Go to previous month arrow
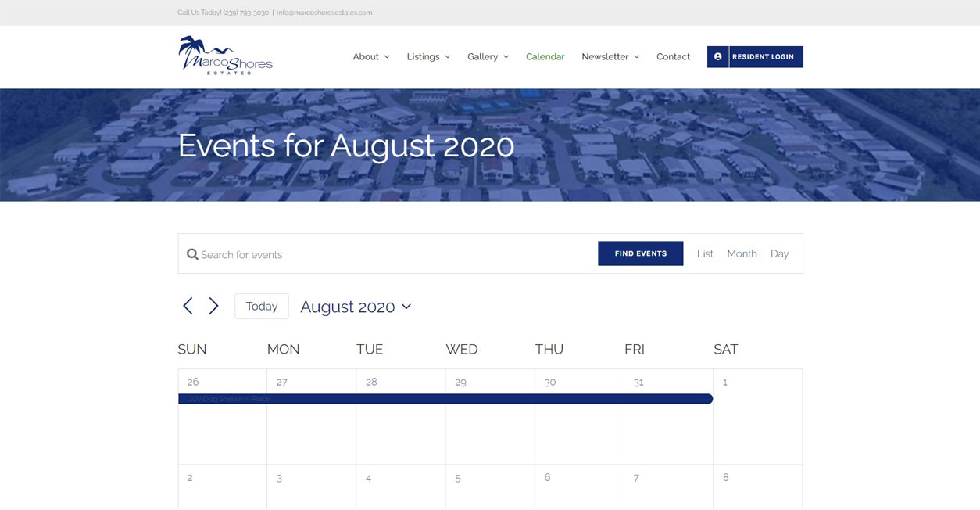The height and width of the screenshot is (510, 980). click(188, 306)
